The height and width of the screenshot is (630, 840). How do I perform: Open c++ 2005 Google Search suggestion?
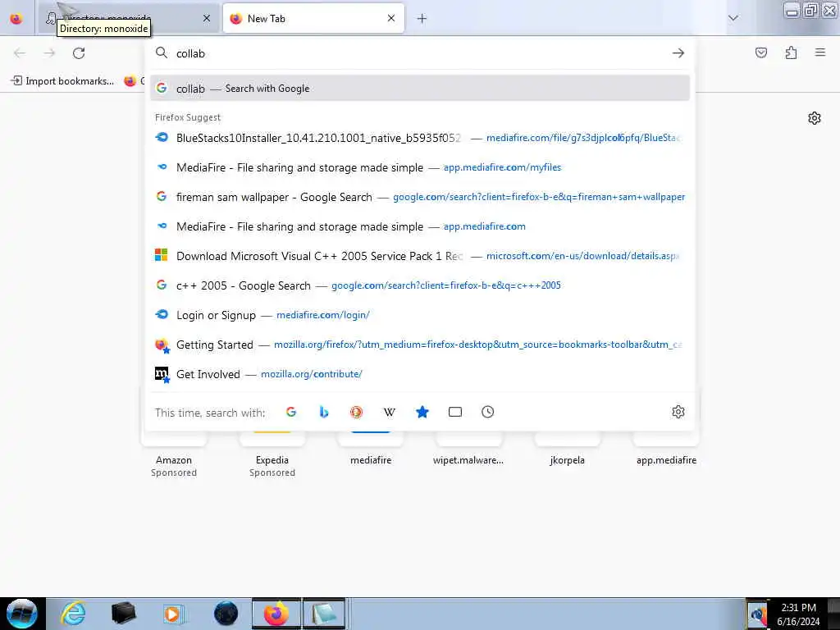420,285
